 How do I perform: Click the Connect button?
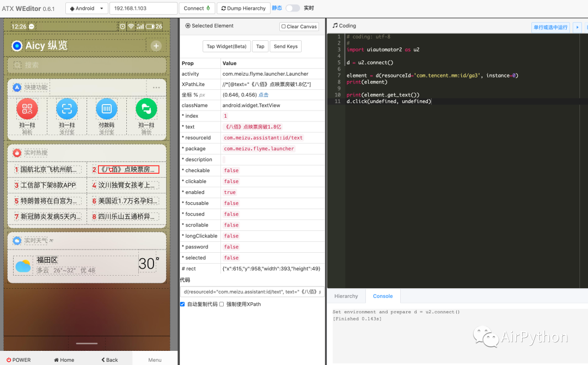tap(197, 8)
